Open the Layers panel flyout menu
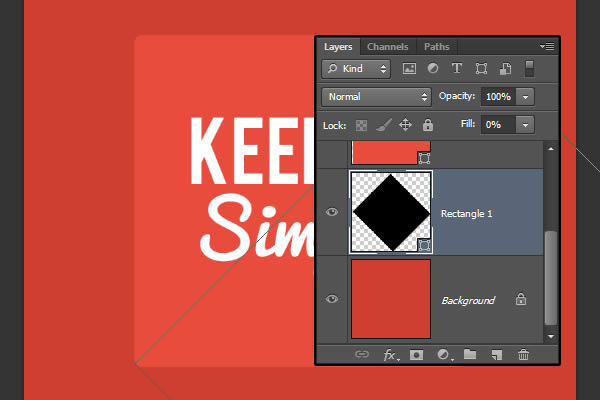This screenshot has height=400, width=600. point(547,46)
